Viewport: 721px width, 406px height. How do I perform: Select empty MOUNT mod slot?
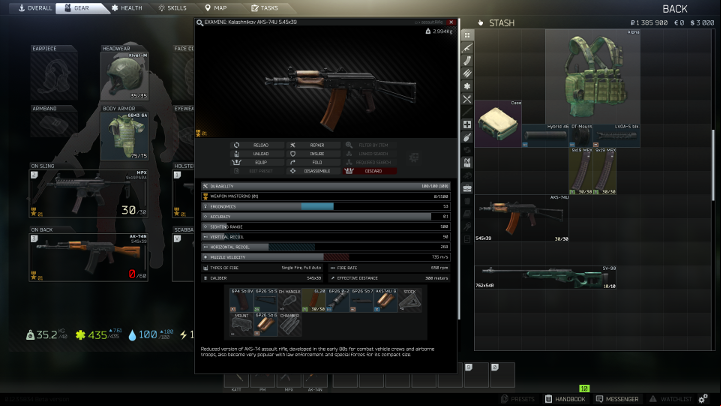[241, 325]
